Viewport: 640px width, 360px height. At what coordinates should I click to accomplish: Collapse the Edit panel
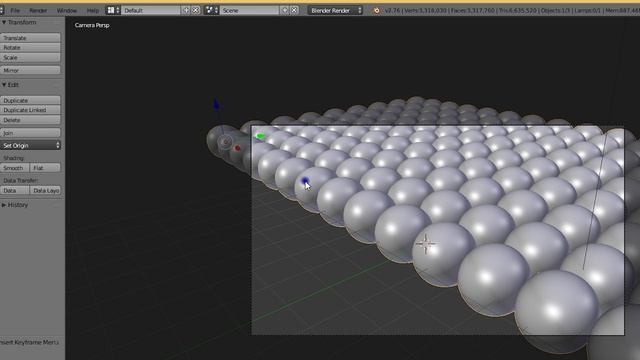click(x=11, y=84)
